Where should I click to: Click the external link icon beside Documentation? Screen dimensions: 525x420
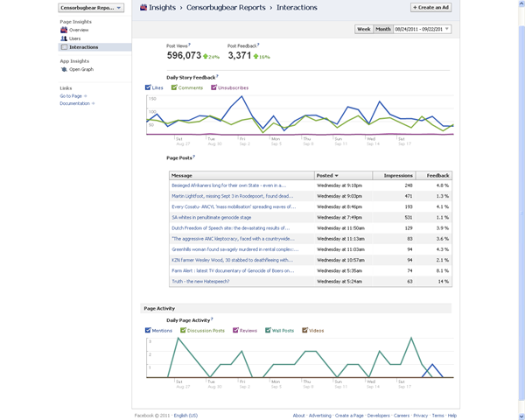pos(93,103)
